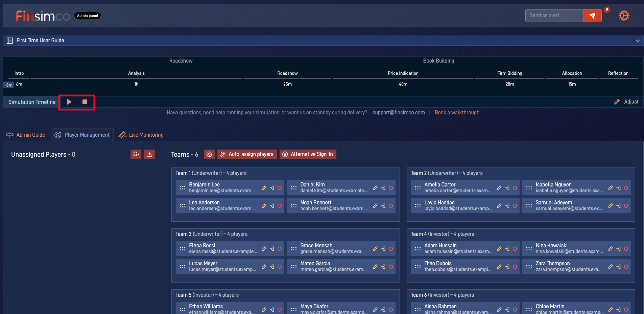Edit Ethan Williams's player entry
Screen dimensions: 644x314
pyautogui.click(x=264, y=310)
